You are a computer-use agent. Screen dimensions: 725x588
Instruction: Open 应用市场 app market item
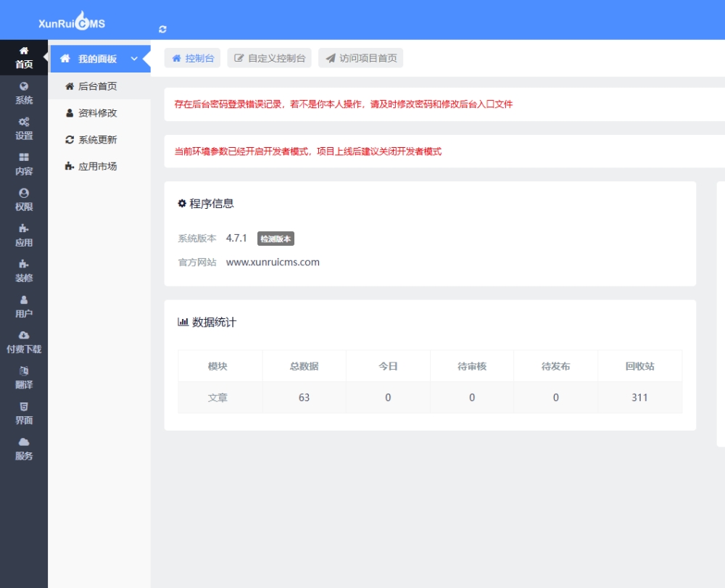click(x=97, y=166)
